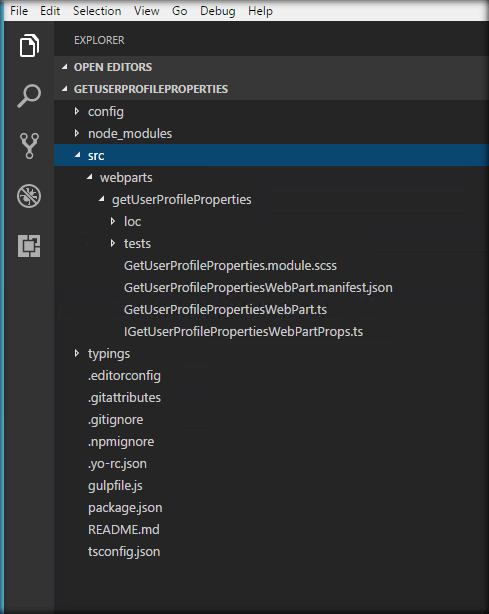Expand the node_modules folder arrow
Viewport: 489px width, 614px height.
point(77,134)
